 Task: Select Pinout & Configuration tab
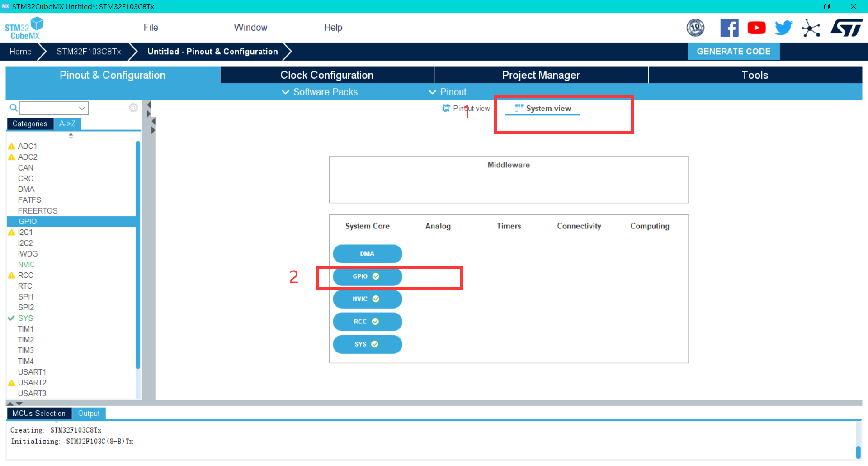tap(113, 75)
